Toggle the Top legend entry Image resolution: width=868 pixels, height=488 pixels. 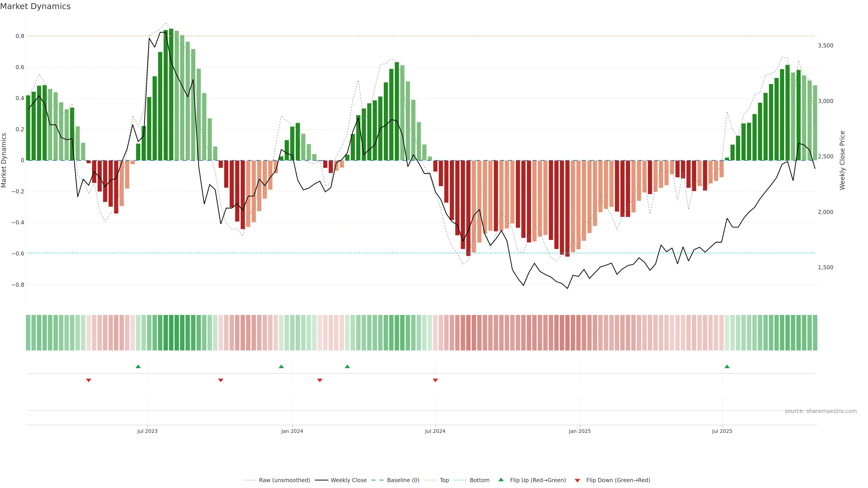click(x=444, y=480)
